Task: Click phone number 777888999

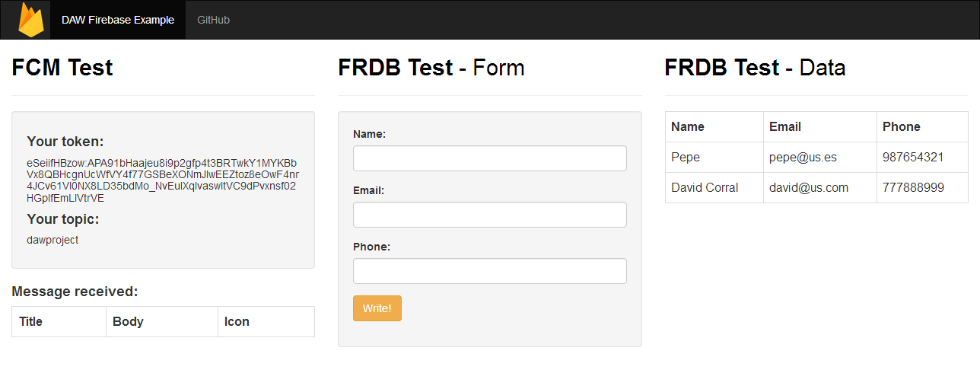Action: 913,187
